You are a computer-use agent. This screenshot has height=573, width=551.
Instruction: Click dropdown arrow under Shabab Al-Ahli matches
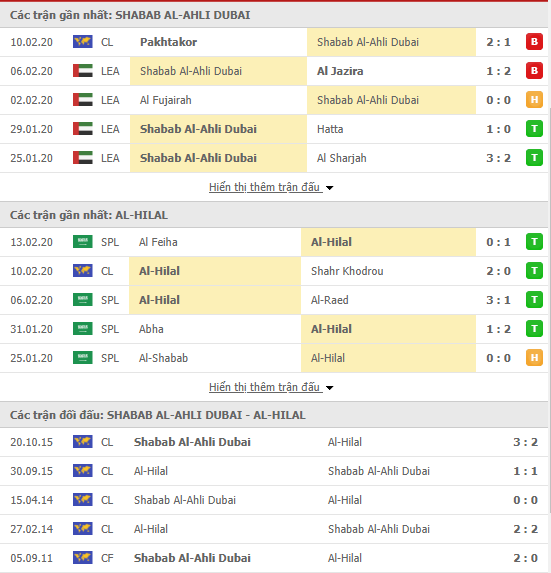tap(330, 188)
